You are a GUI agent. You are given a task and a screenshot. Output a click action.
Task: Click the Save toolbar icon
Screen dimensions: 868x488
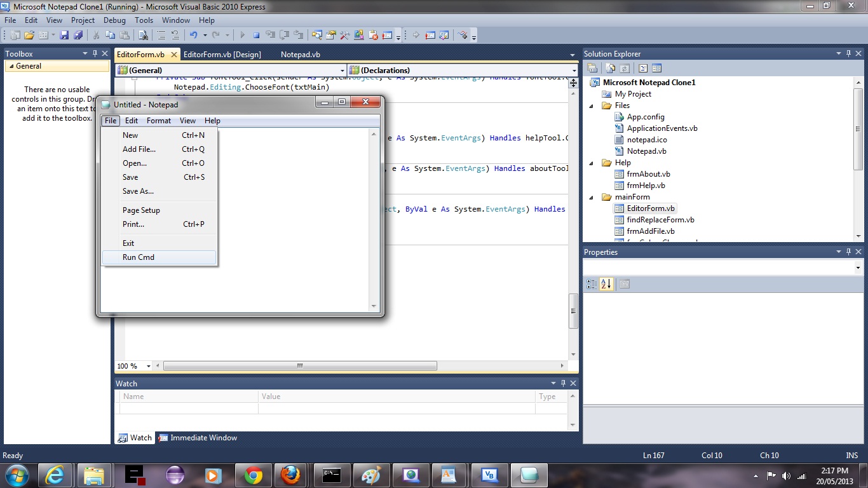[x=64, y=35]
